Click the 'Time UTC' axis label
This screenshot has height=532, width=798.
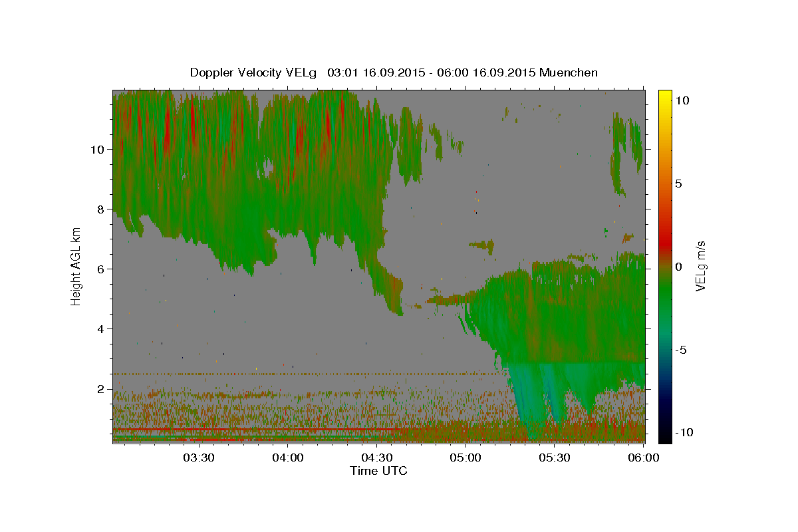pos(378,471)
